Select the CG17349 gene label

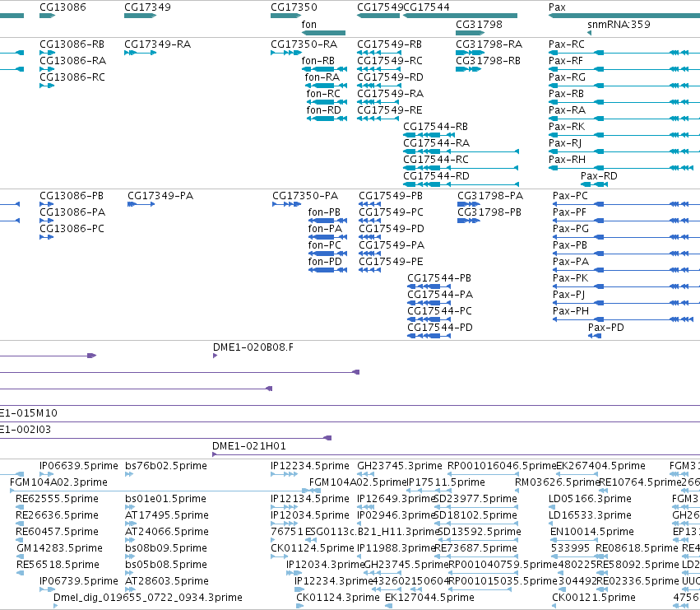[x=147, y=7]
